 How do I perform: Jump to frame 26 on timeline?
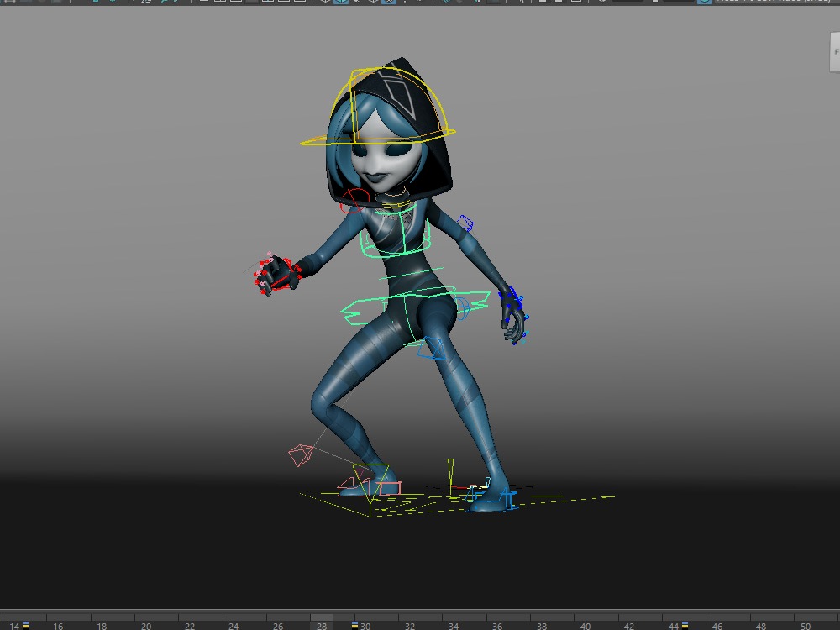tap(277, 626)
